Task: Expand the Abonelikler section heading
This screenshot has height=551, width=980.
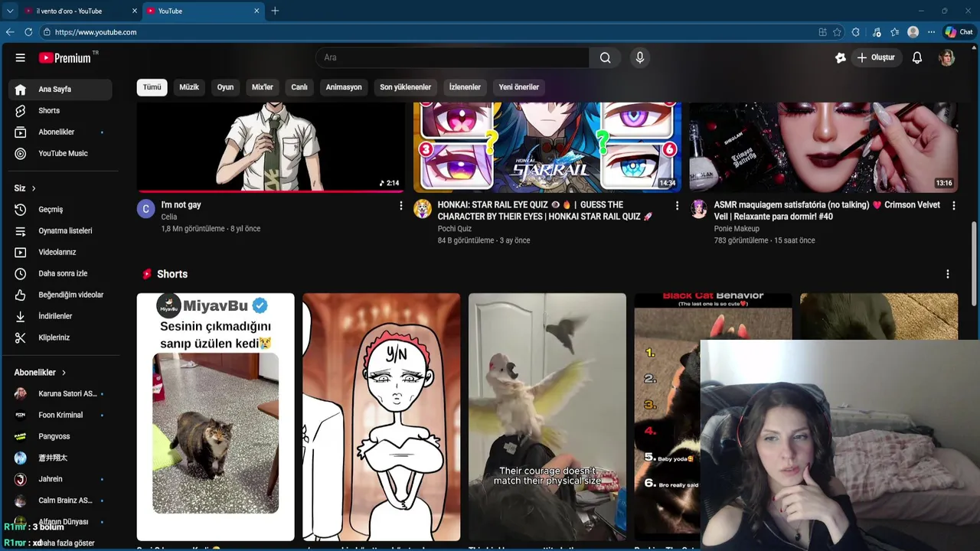Action: click(x=41, y=372)
